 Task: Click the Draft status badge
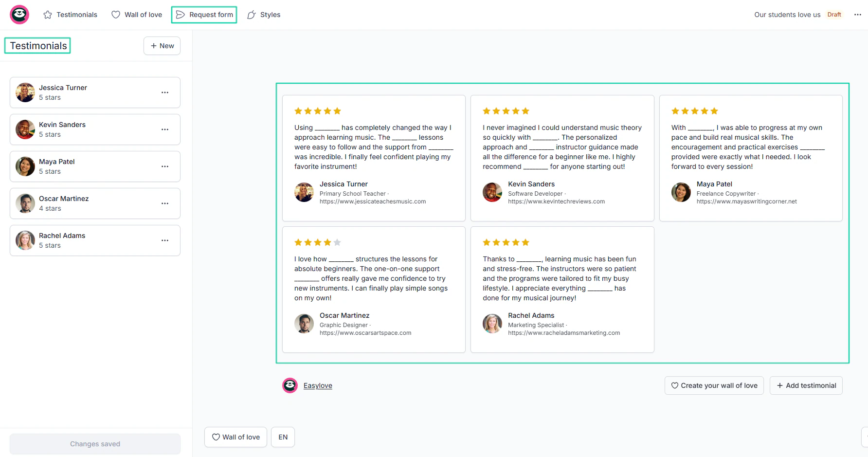[834, 15]
